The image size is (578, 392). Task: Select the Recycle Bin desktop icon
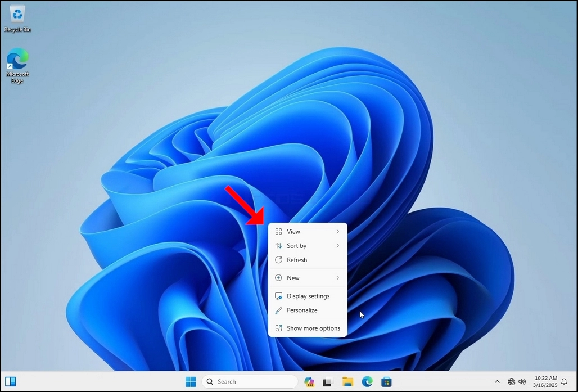(17, 19)
